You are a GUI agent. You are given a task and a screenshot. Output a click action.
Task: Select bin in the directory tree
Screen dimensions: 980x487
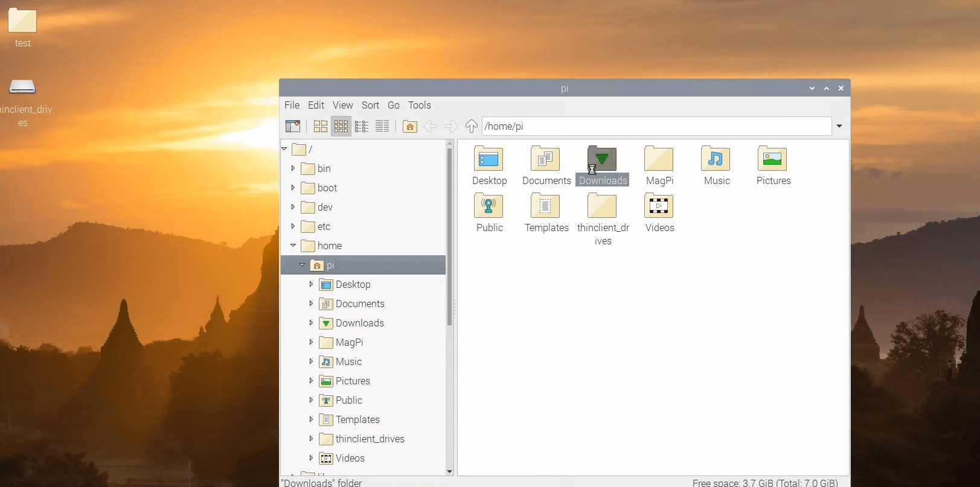324,168
